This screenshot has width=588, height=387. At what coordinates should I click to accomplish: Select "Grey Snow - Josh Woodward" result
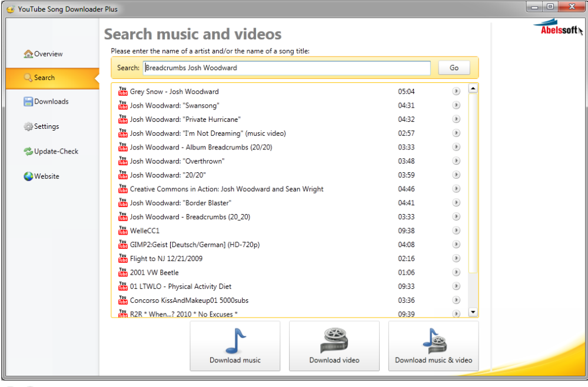click(x=289, y=91)
